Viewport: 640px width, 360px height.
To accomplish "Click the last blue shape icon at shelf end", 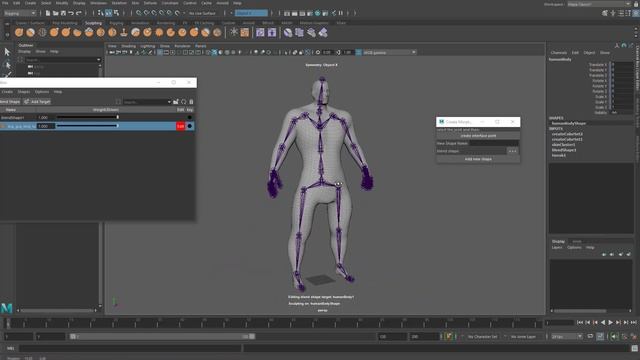I will pos(323,32).
